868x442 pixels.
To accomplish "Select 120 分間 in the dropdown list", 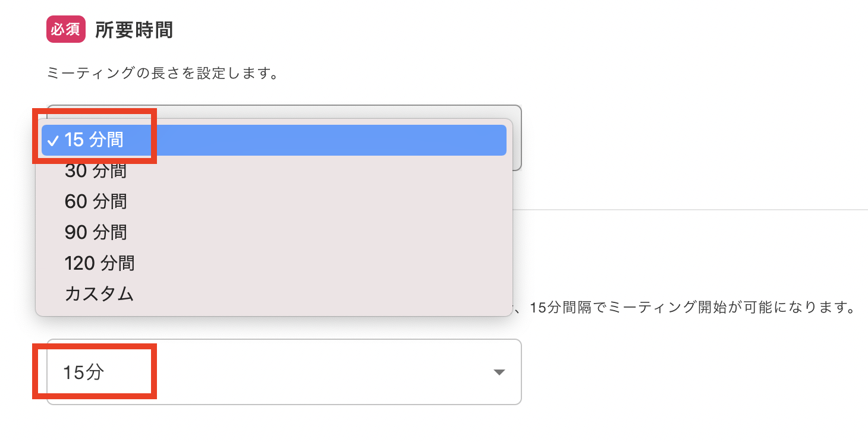I will coord(99,263).
